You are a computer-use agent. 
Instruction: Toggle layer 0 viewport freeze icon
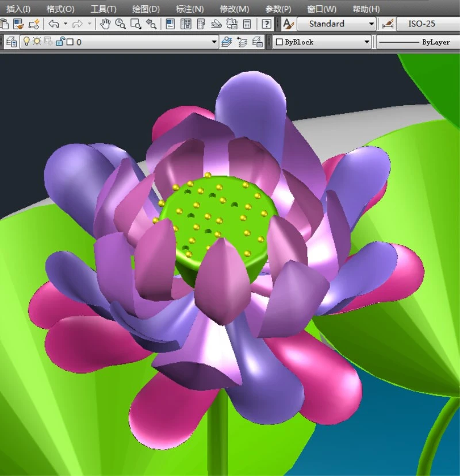[48, 41]
